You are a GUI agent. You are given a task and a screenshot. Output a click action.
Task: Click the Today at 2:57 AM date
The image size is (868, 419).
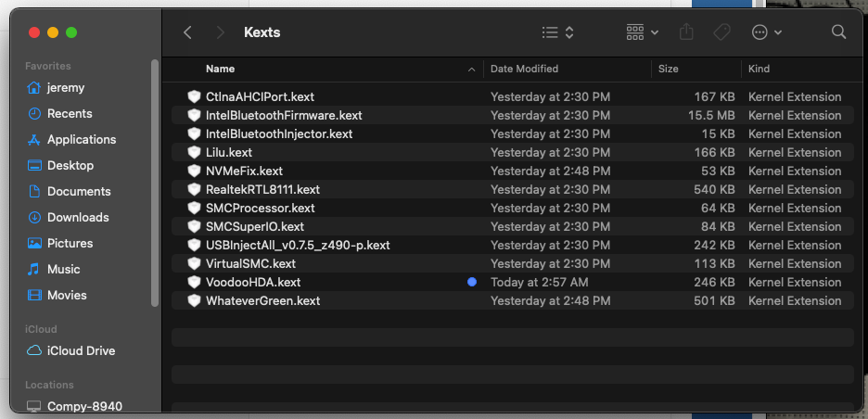pyautogui.click(x=539, y=283)
